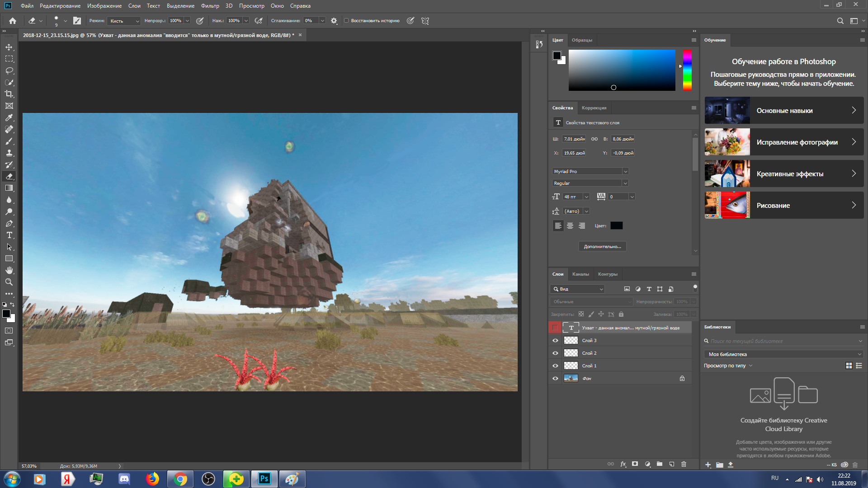The height and width of the screenshot is (488, 868).
Task: Create a new layer group folder icon
Action: click(660, 464)
